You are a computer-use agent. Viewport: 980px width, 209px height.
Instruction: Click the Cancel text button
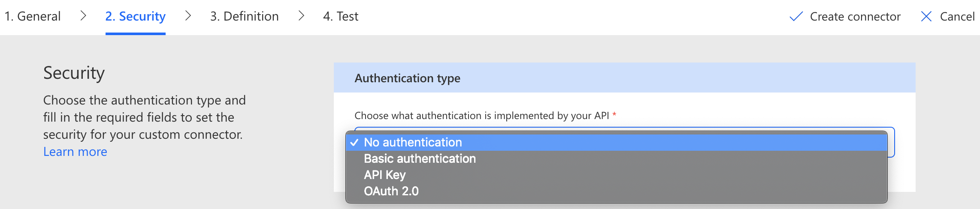tap(957, 17)
